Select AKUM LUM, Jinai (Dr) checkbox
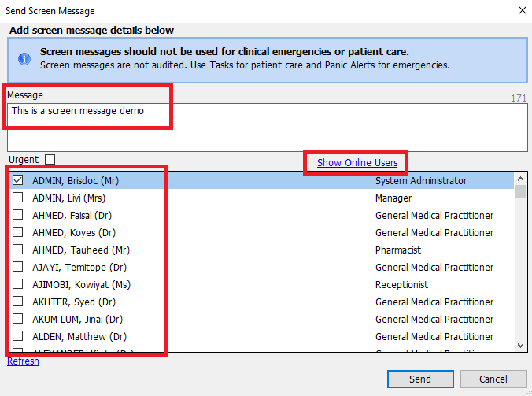532x396 pixels. coord(18,320)
